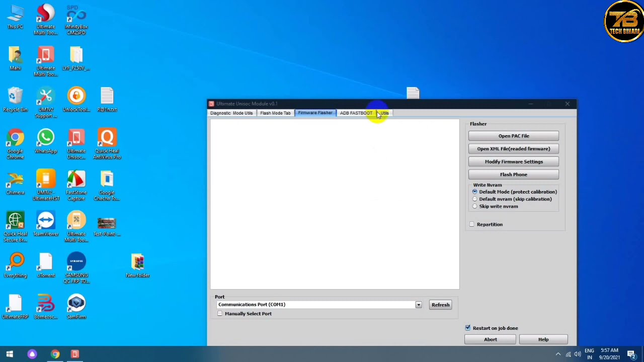
Task: Show hidden system tray icons
Action: click(x=558, y=354)
